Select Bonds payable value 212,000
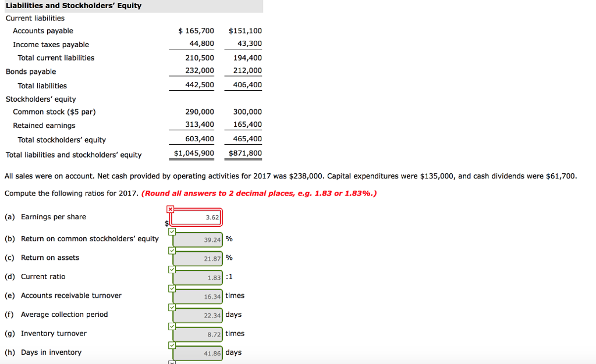This screenshot has height=364, width=596. (247, 70)
